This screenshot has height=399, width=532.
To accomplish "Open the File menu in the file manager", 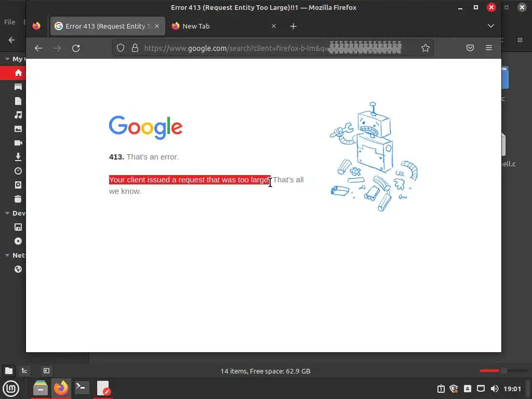I will [x=9, y=22].
